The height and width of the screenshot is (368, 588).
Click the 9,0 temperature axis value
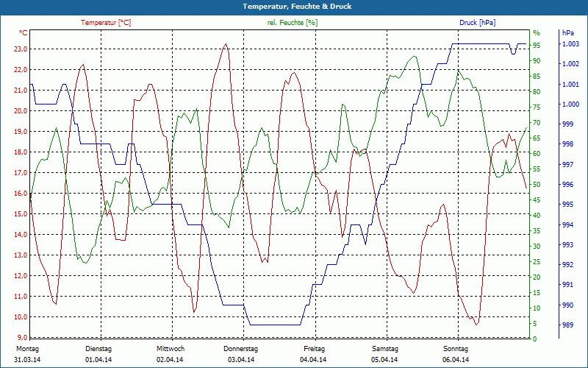[22, 338]
